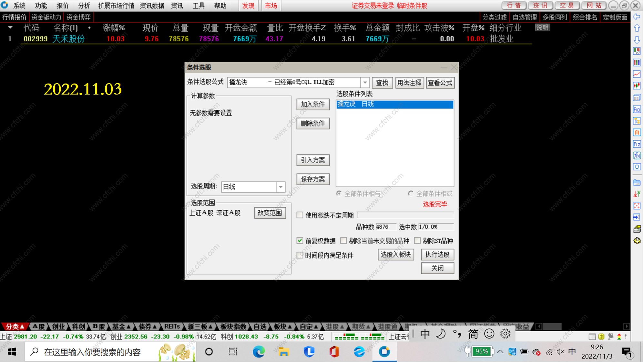
Task: Click the blue folder sidebar icon
Action: tap(637, 183)
